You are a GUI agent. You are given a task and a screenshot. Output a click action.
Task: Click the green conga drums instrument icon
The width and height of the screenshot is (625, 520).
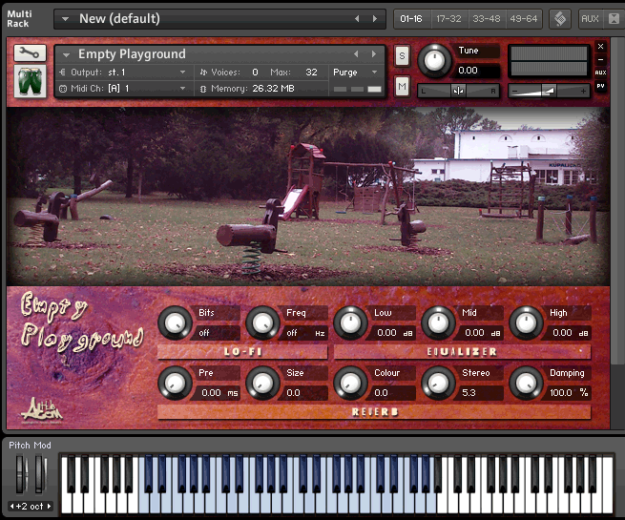[30, 81]
